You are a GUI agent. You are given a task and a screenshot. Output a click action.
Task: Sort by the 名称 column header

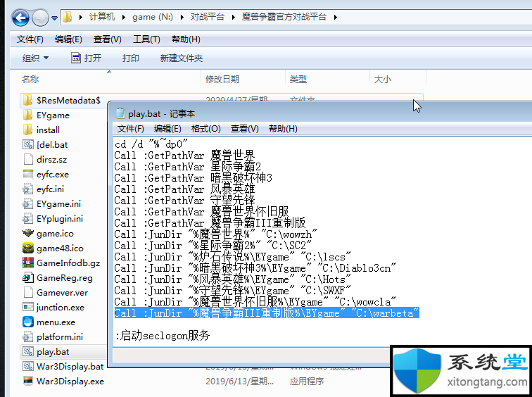click(30, 80)
